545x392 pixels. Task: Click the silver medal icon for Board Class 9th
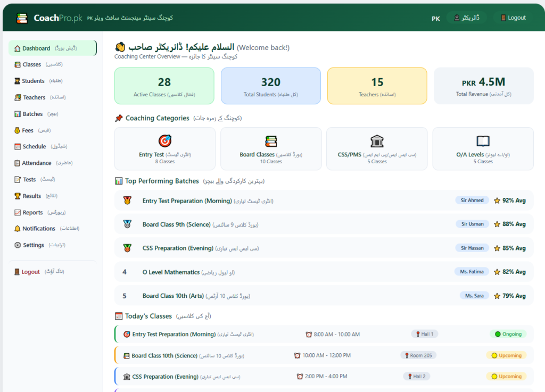click(x=127, y=224)
